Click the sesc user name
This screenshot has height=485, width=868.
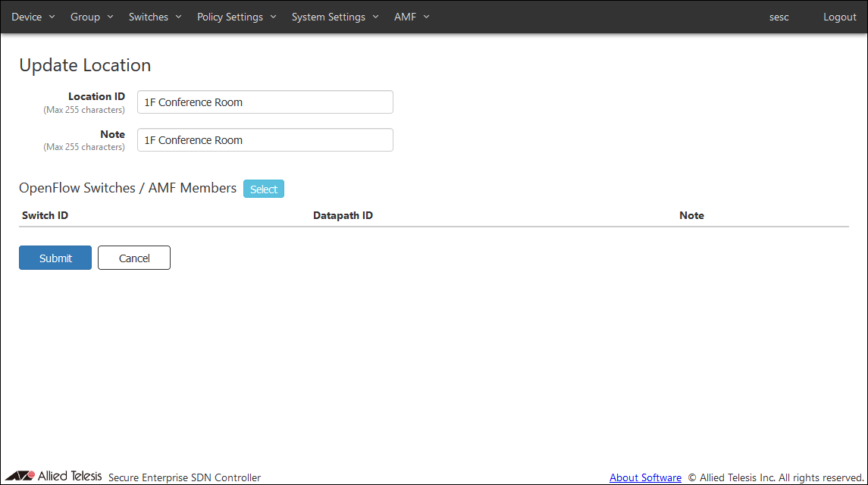coord(779,17)
